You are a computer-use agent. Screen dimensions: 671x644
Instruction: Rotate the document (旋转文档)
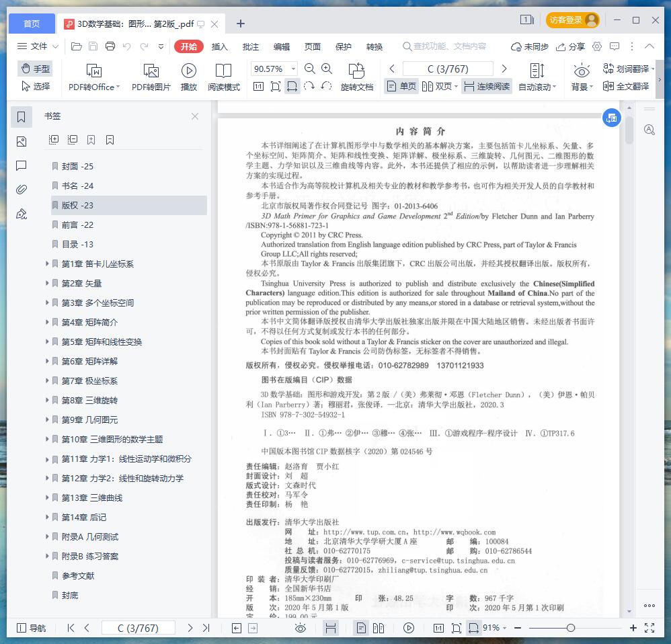point(357,77)
